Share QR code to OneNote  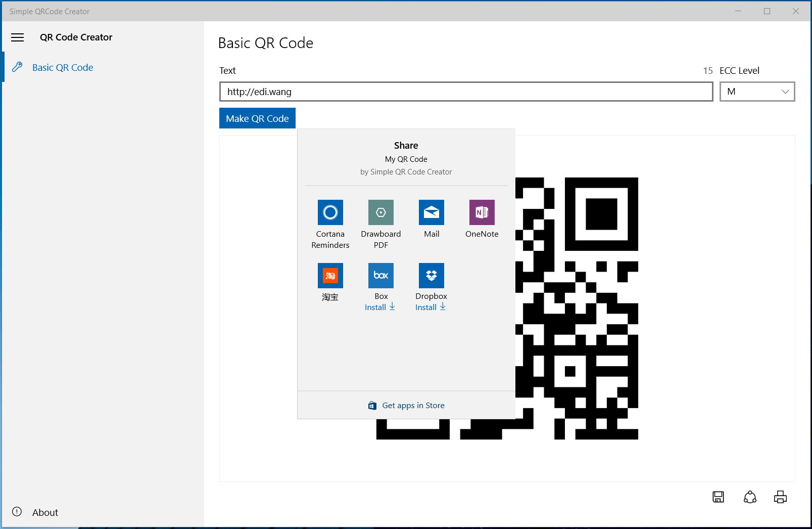(x=482, y=219)
